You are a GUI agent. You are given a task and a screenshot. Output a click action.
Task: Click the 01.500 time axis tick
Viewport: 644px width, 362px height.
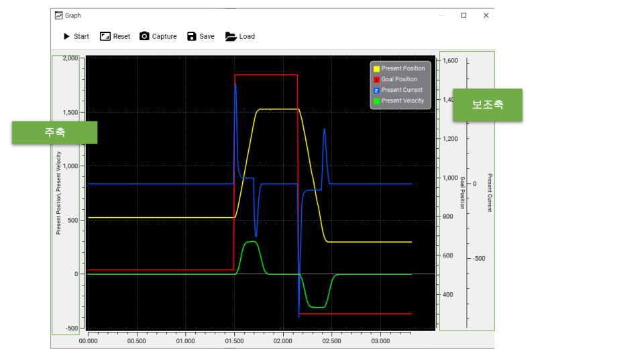[234, 341]
